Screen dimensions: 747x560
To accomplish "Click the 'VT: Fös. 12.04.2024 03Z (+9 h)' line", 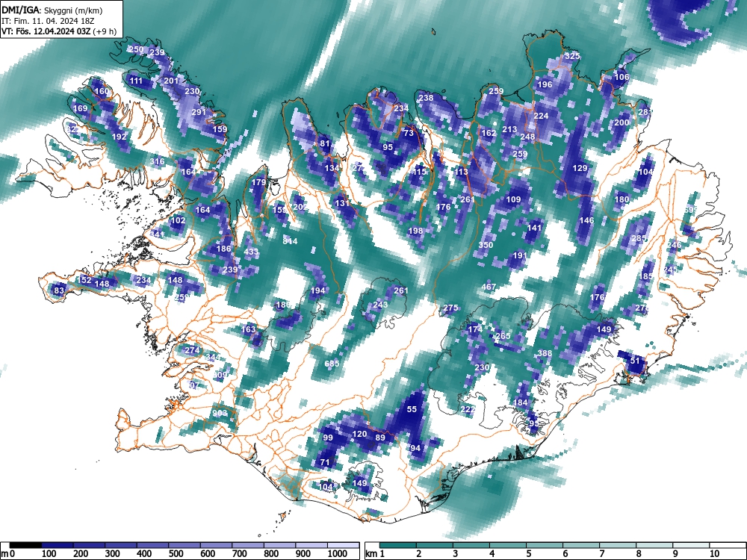I will [58, 32].
